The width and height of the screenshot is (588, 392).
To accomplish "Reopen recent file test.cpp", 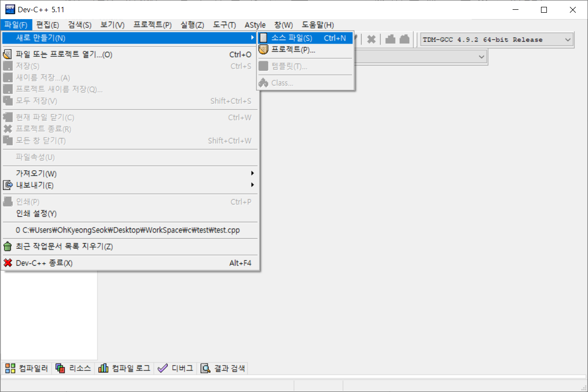I will 130,230.
